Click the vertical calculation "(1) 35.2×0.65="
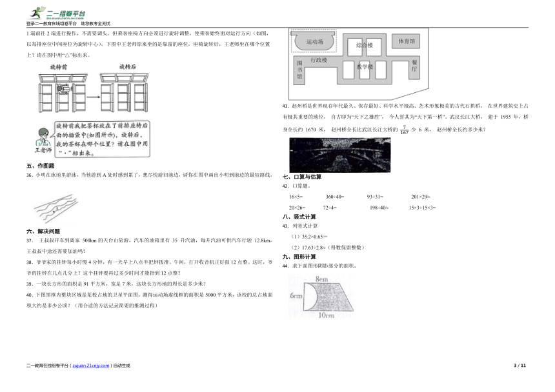 (309, 237)
